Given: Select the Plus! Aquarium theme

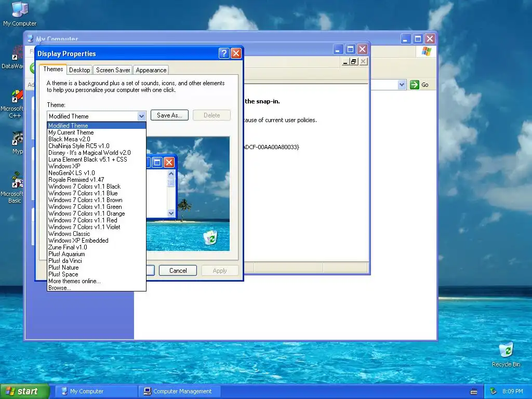Looking at the screenshot, I should point(96,254).
